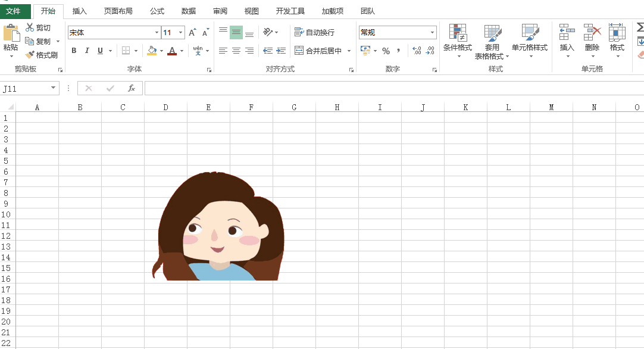Viewport: 644px width, 349px height.
Task: Open the Name Box dropdown arrow
Action: (x=53, y=88)
